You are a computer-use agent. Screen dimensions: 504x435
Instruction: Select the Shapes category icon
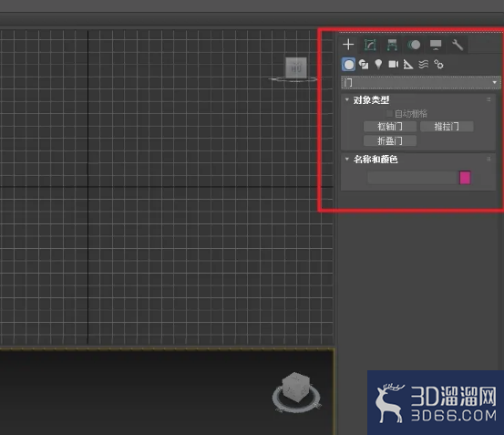click(x=364, y=65)
